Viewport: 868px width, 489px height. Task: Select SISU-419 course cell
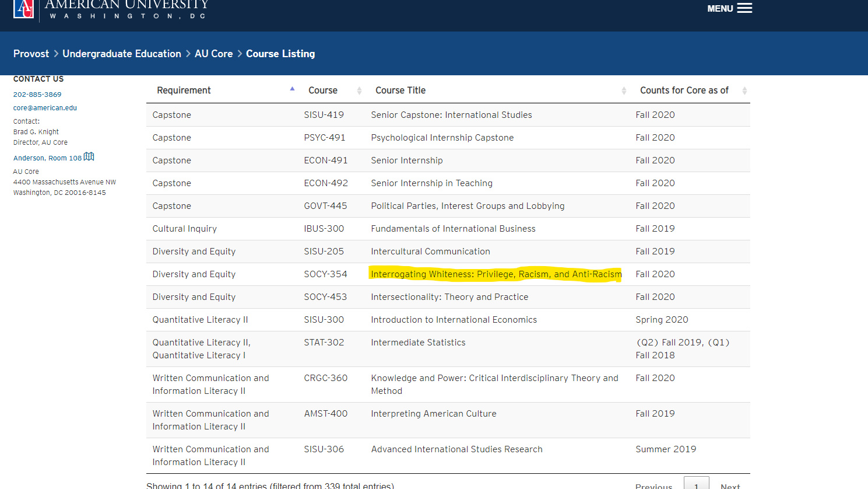[x=324, y=115]
